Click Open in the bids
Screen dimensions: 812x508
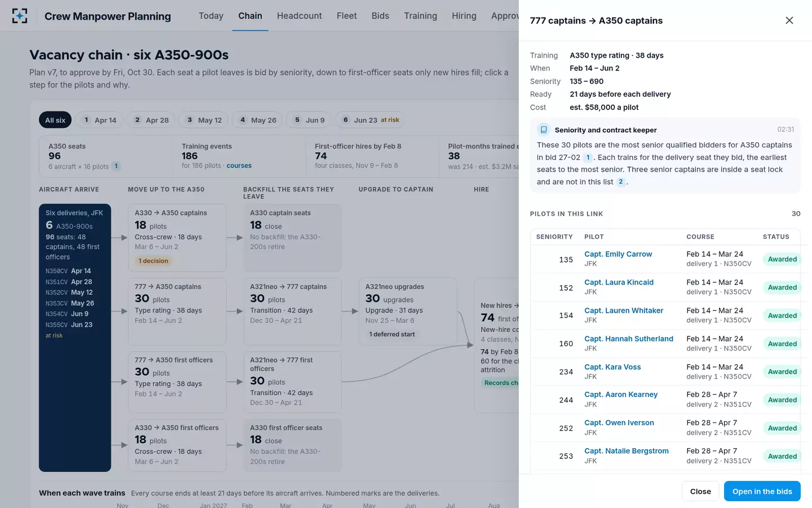pyautogui.click(x=762, y=491)
